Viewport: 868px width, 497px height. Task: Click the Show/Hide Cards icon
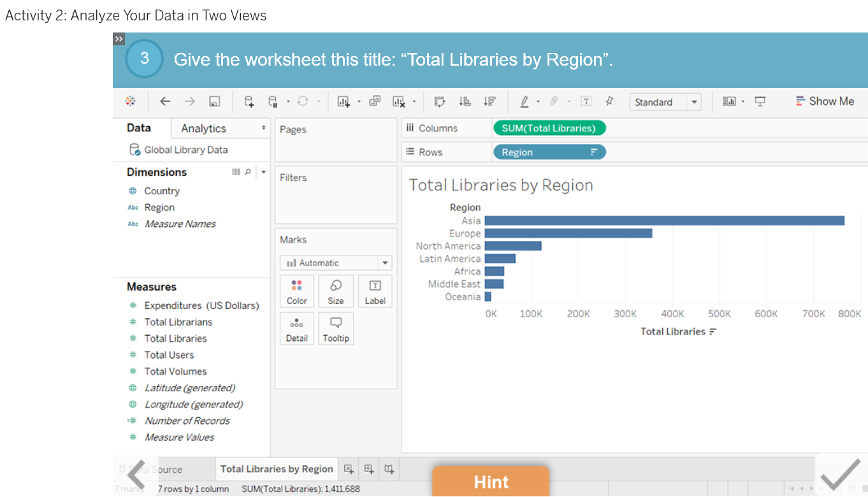[729, 101]
